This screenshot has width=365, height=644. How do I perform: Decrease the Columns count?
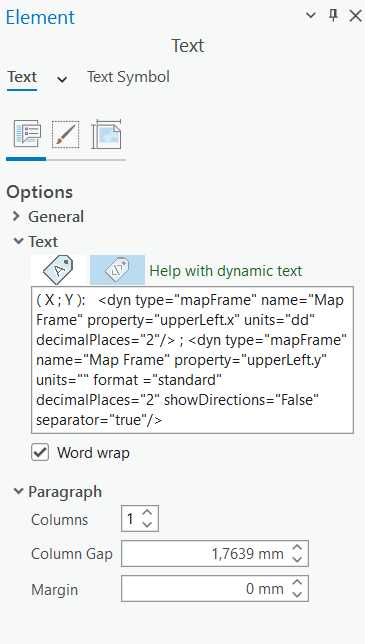147,524
